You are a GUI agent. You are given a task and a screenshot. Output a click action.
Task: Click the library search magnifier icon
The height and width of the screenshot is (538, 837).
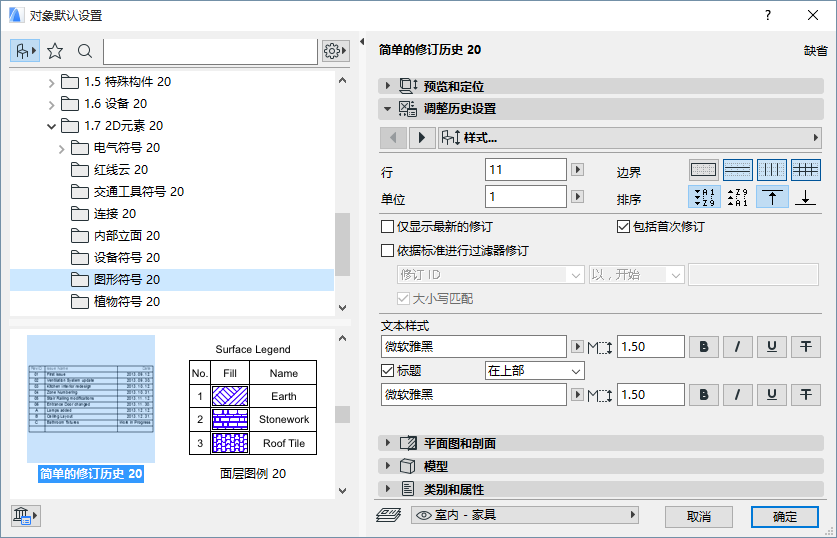coord(85,51)
